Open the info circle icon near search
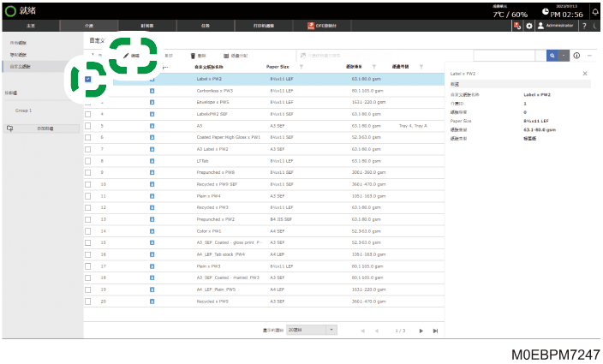The height and width of the screenshot is (364, 603). click(x=576, y=56)
